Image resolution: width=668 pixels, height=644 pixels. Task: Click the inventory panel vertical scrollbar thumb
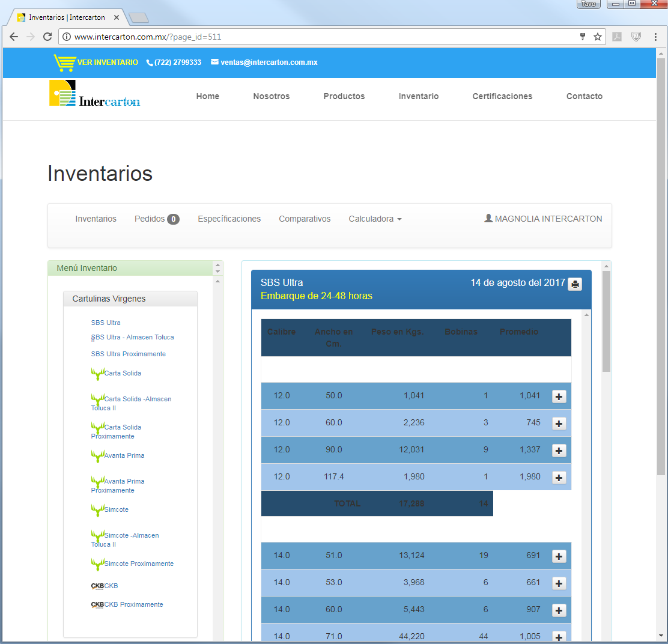606,321
